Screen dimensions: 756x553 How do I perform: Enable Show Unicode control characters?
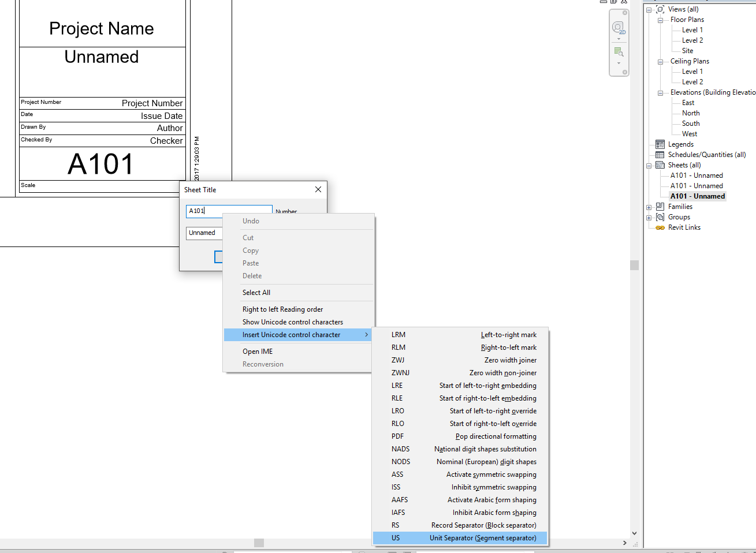coord(292,322)
